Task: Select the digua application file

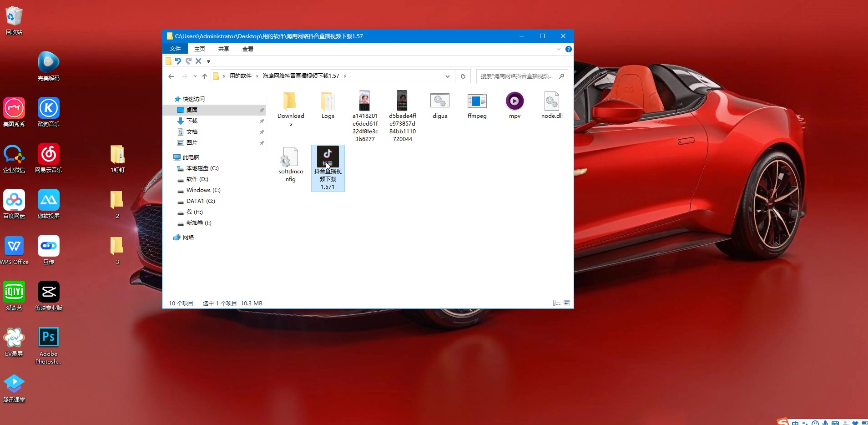Action: pos(439,106)
